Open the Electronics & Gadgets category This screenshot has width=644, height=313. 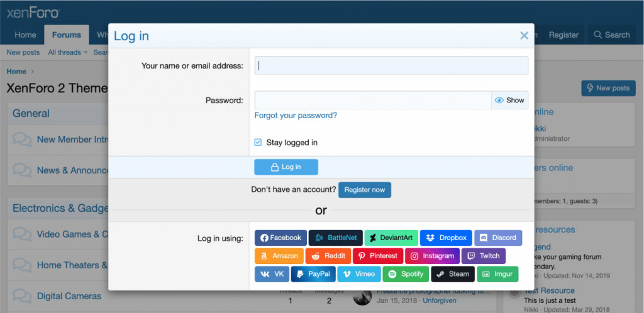(60, 208)
